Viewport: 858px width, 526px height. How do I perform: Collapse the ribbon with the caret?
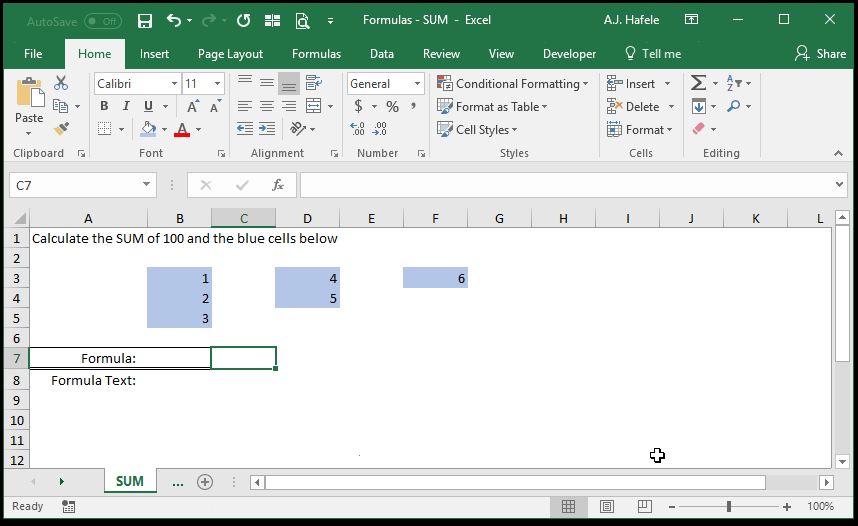pyautogui.click(x=838, y=154)
